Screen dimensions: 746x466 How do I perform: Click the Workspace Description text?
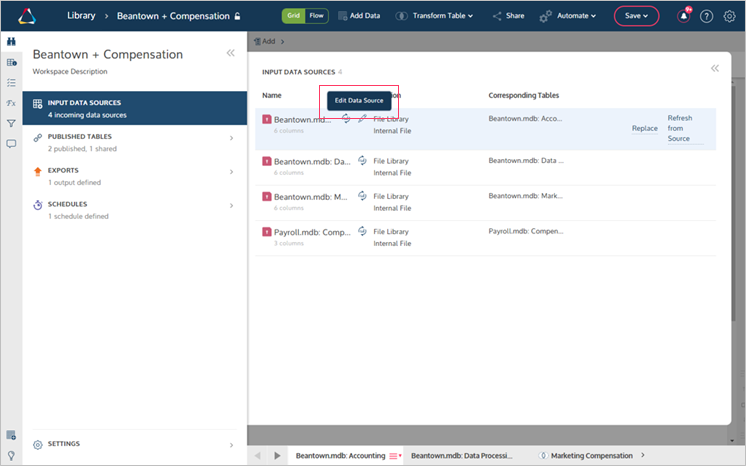coord(70,71)
